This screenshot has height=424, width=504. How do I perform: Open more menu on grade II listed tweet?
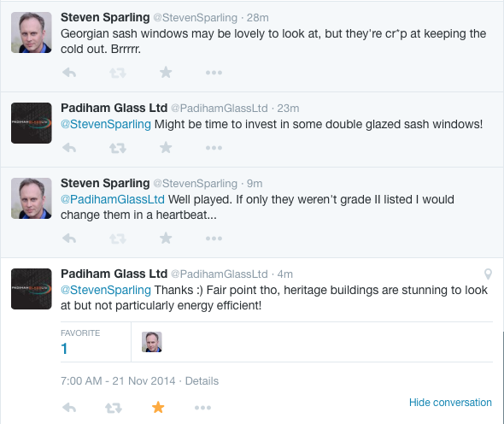coord(214,238)
